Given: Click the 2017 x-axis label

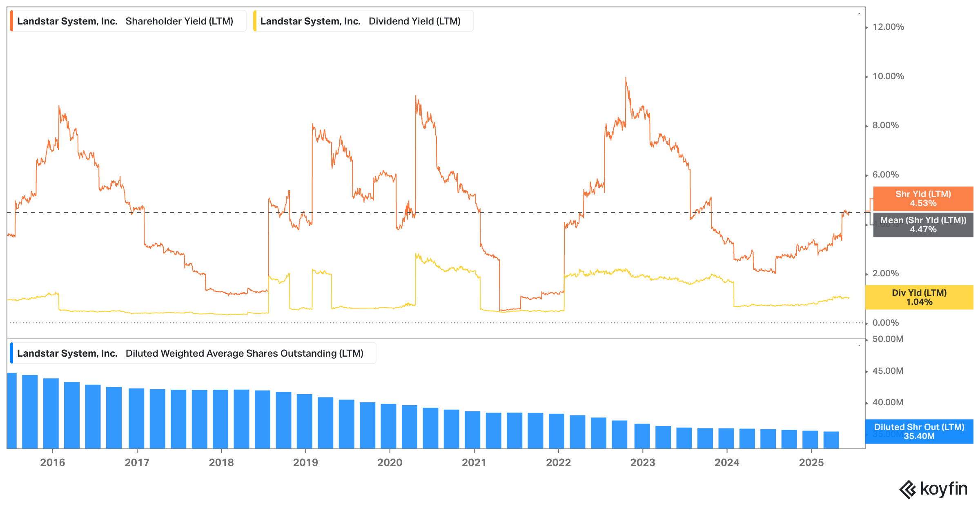Looking at the screenshot, I should pyautogui.click(x=137, y=462).
